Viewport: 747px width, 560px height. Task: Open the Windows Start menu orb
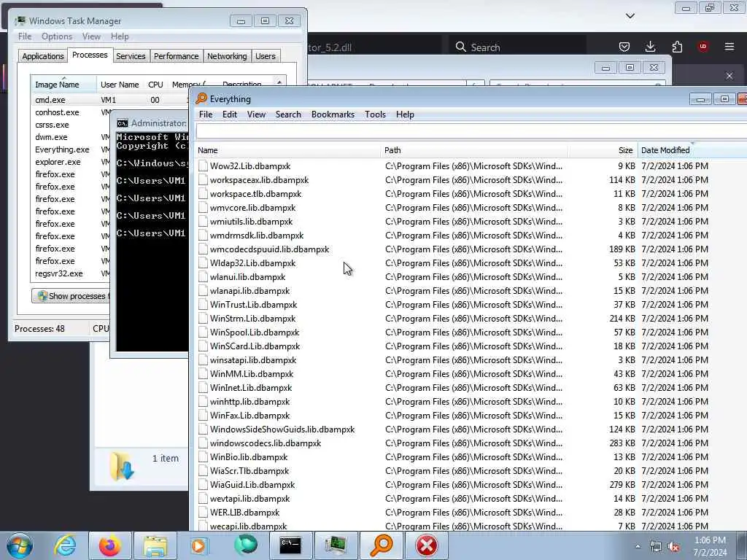tap(20, 545)
